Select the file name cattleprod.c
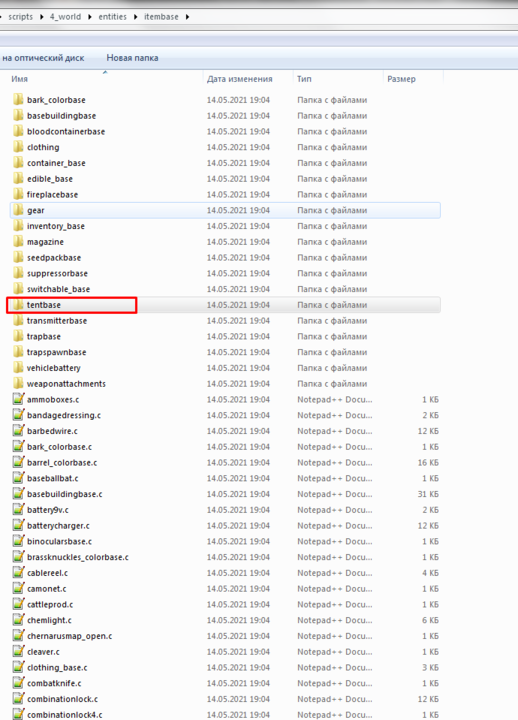 (x=50, y=604)
